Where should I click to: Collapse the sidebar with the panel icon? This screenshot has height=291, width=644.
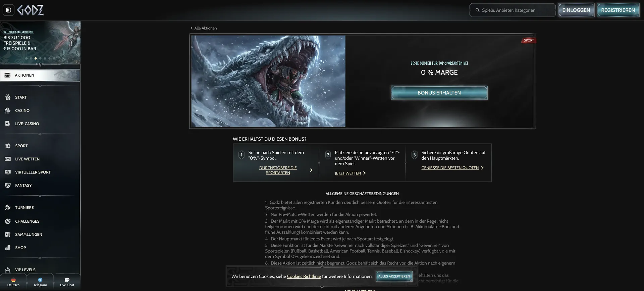9,10
